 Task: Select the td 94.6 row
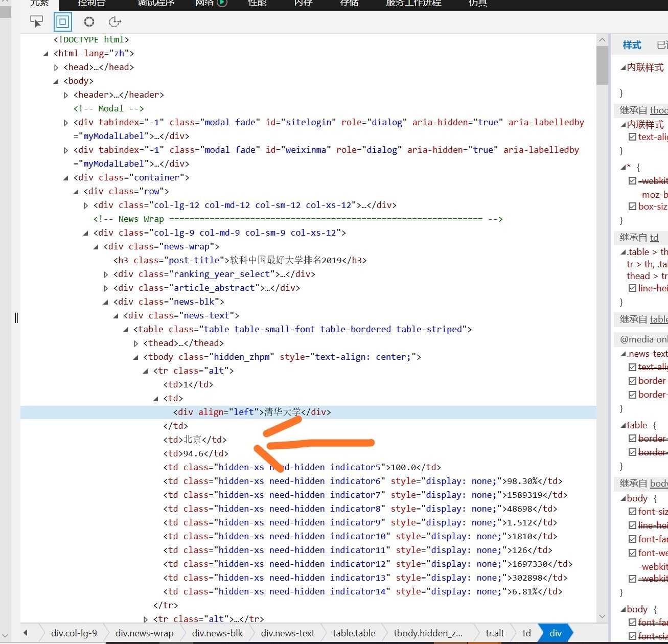pyautogui.click(x=196, y=453)
